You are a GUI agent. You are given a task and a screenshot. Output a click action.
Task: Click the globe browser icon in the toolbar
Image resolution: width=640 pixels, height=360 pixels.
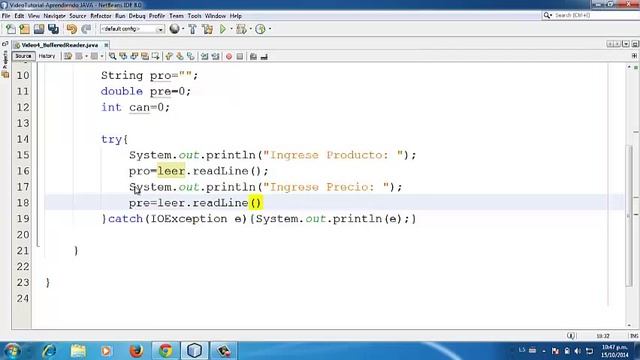tap(174, 29)
